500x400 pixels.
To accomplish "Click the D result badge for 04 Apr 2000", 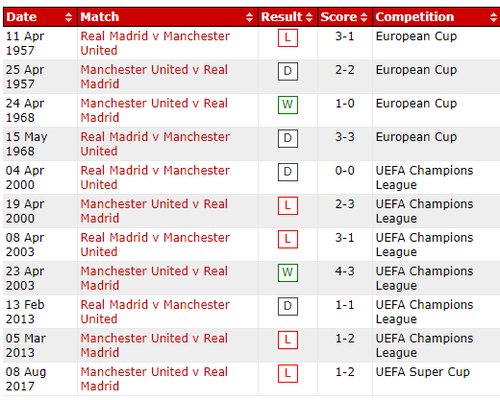I will pyautogui.click(x=288, y=172).
